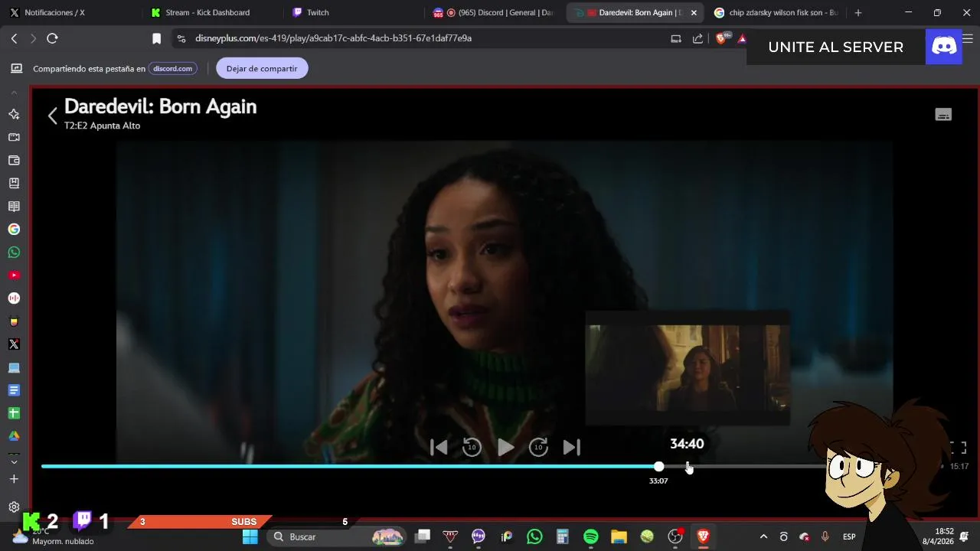Click the UNITE AL SERVER banner

point(835,47)
